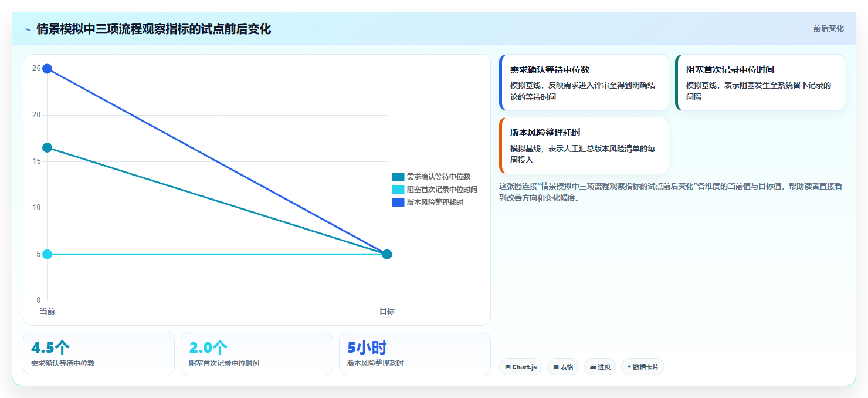Click the y-axis value 15
This screenshot has height=398, width=868.
(36, 161)
